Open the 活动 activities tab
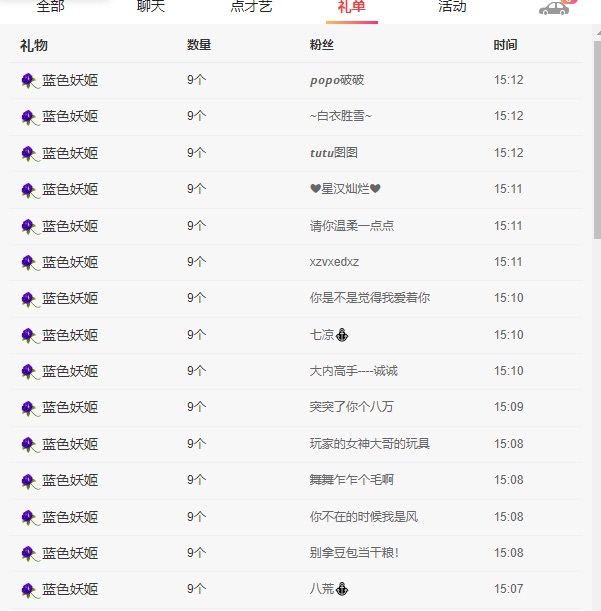The image size is (601, 611). (452, 7)
